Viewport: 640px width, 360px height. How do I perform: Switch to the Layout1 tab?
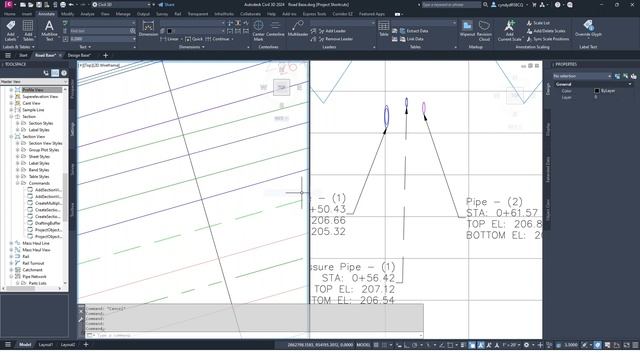(46, 345)
